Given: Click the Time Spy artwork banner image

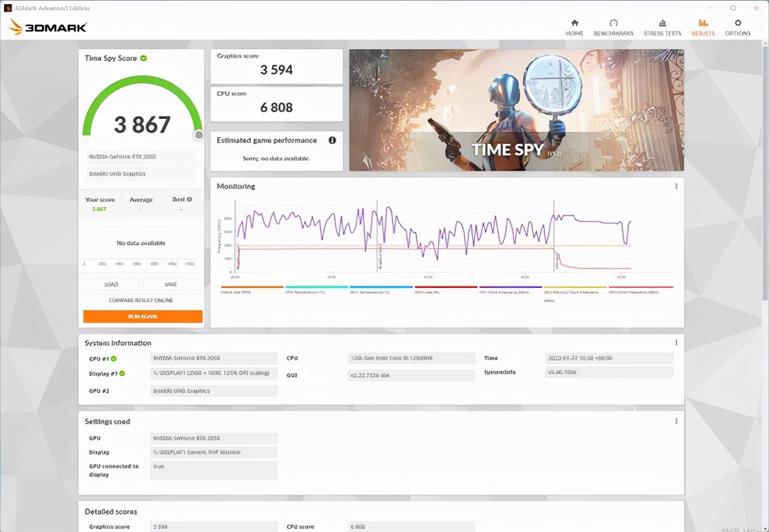Looking at the screenshot, I should (x=516, y=111).
